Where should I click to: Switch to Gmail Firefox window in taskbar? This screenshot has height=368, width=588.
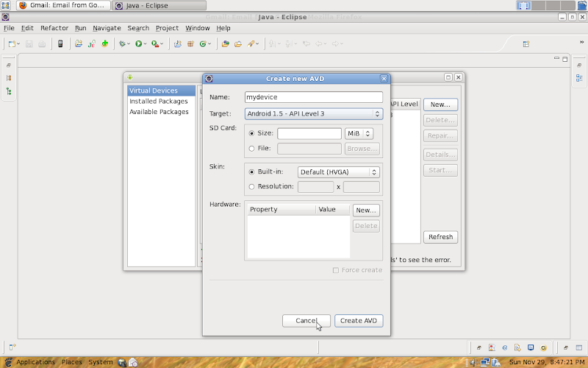[63, 5]
